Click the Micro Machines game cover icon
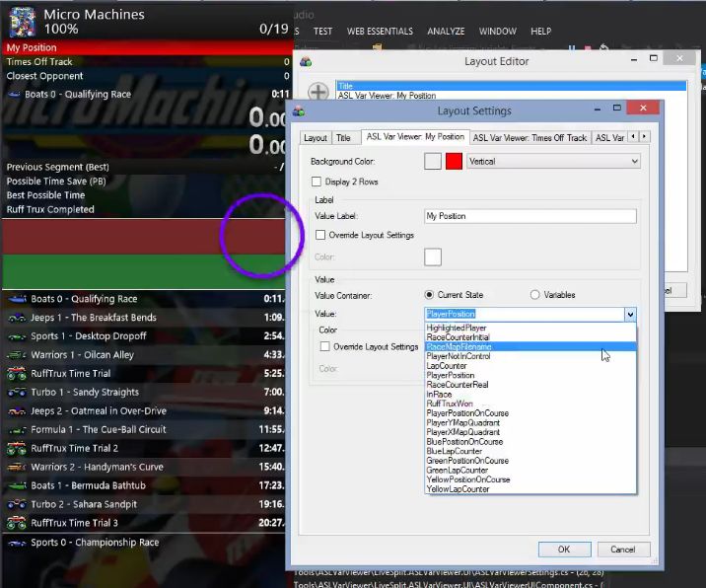Image resolution: width=706 pixels, height=588 pixels. click(22, 22)
